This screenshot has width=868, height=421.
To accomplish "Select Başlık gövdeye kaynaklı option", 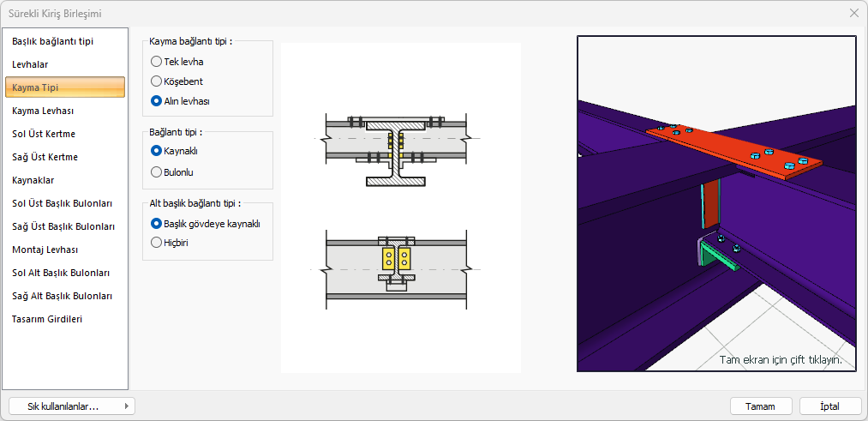I will coord(206,224).
